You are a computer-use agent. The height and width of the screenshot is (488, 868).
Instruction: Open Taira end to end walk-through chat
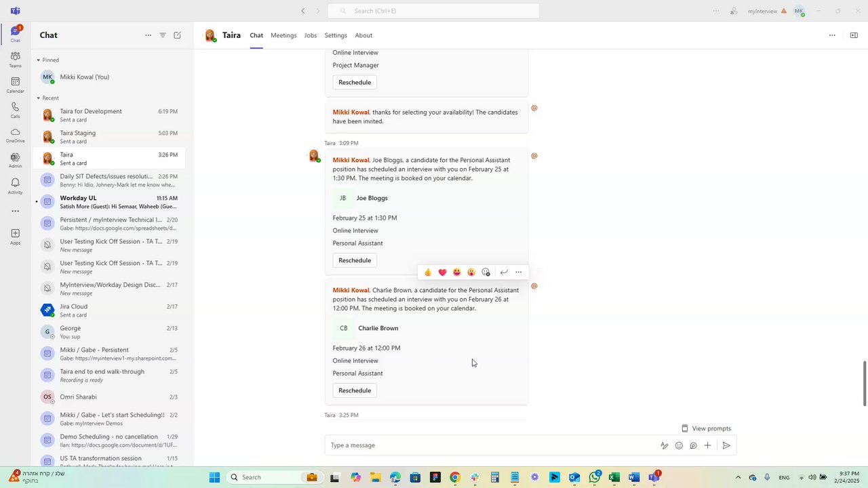(x=108, y=375)
